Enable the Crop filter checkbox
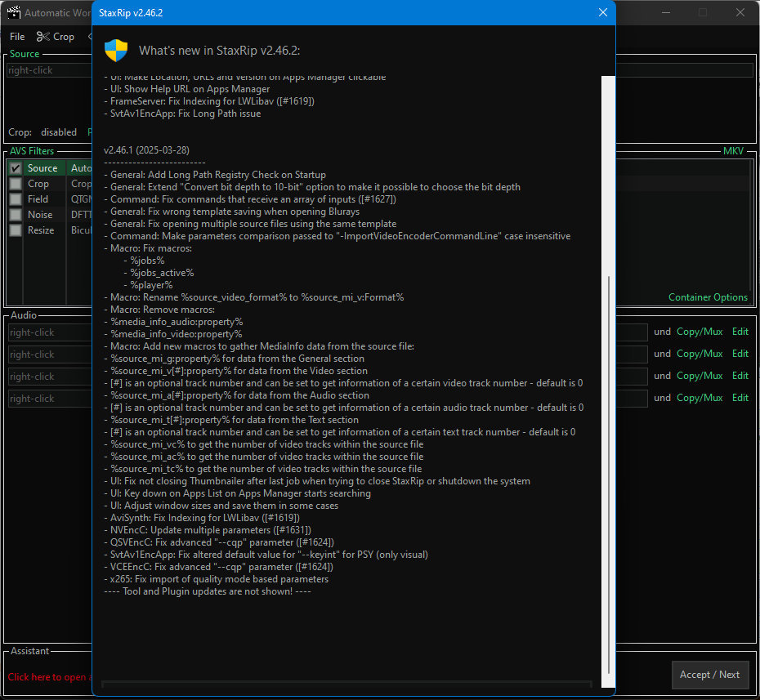This screenshot has height=700, width=760. (16, 184)
